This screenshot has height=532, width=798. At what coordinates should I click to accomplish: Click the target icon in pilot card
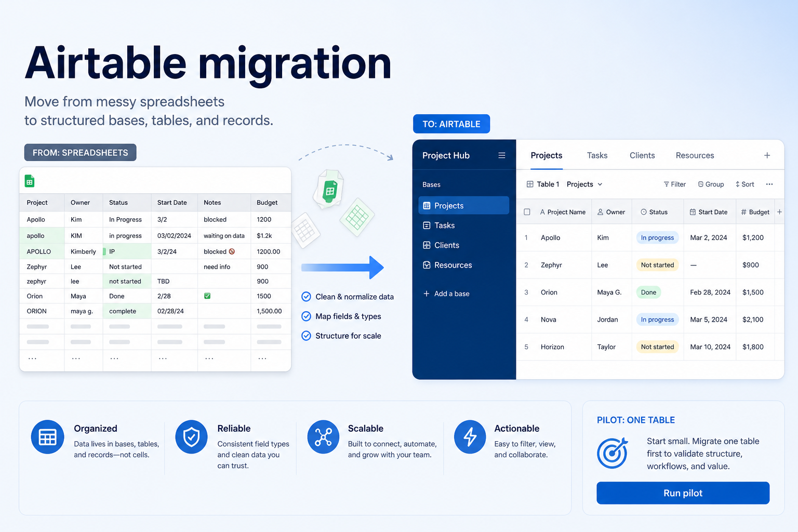pos(612,453)
